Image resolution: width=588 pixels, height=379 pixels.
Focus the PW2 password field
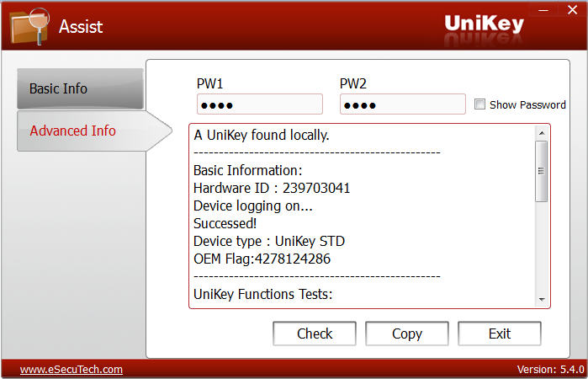click(x=402, y=104)
